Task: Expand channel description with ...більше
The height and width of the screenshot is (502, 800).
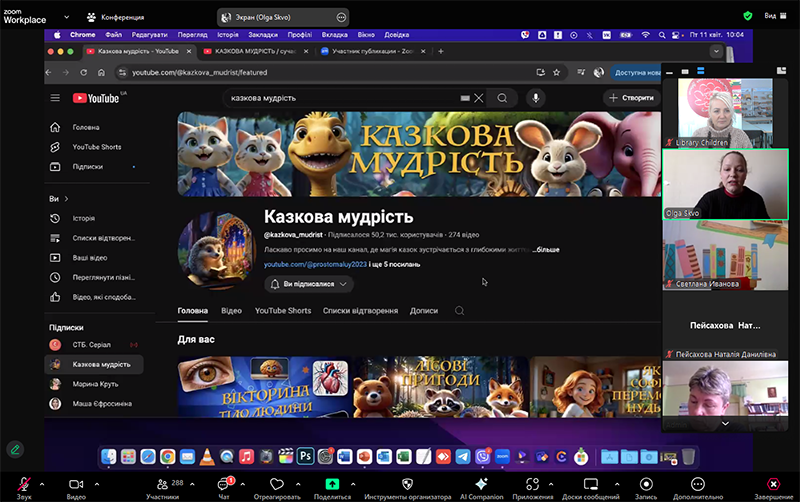Action: pos(546,250)
